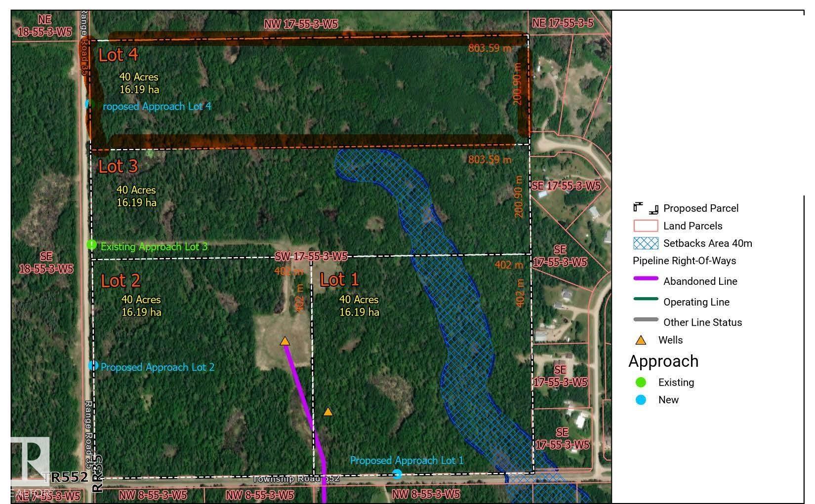Click the gray Other Line Status legend sample
The width and height of the screenshot is (815, 504).
[646, 320]
